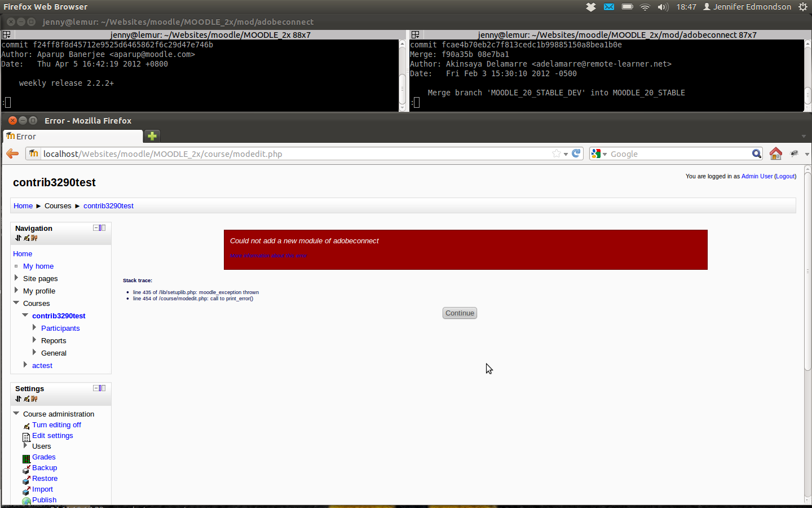Click the Moodle site icon in address bar
Image resolution: width=812 pixels, height=508 pixels.
coord(33,154)
